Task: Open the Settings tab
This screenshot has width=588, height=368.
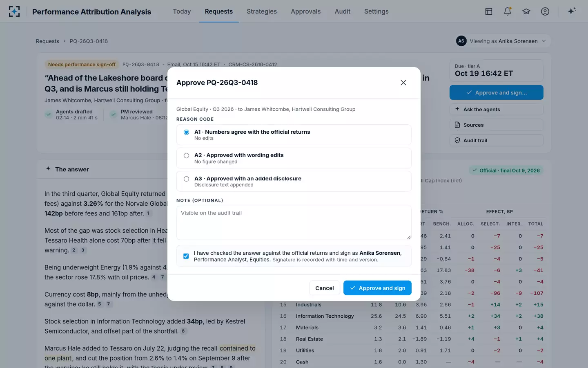Action: [x=376, y=11]
